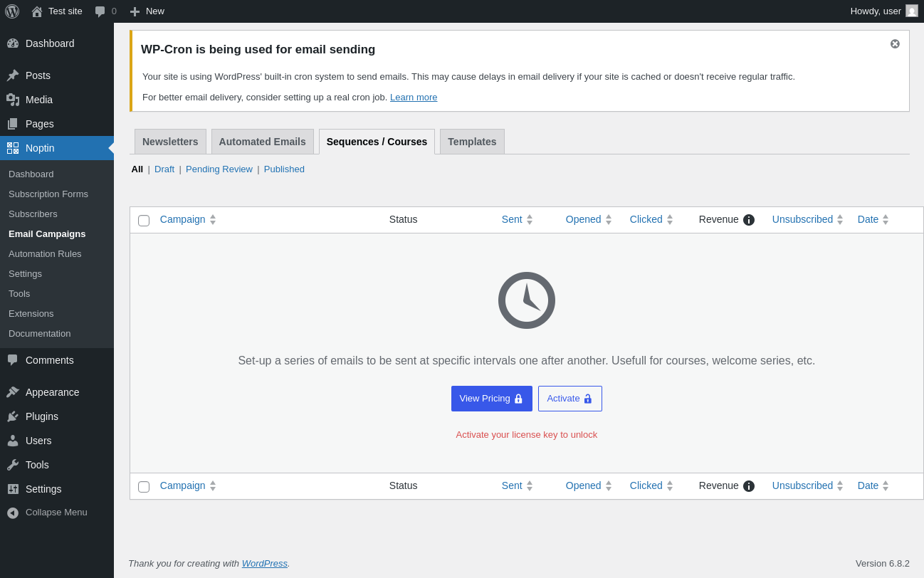The width and height of the screenshot is (924, 578).
Task: Click the Revenue info icon in table footer
Action: [749, 486]
